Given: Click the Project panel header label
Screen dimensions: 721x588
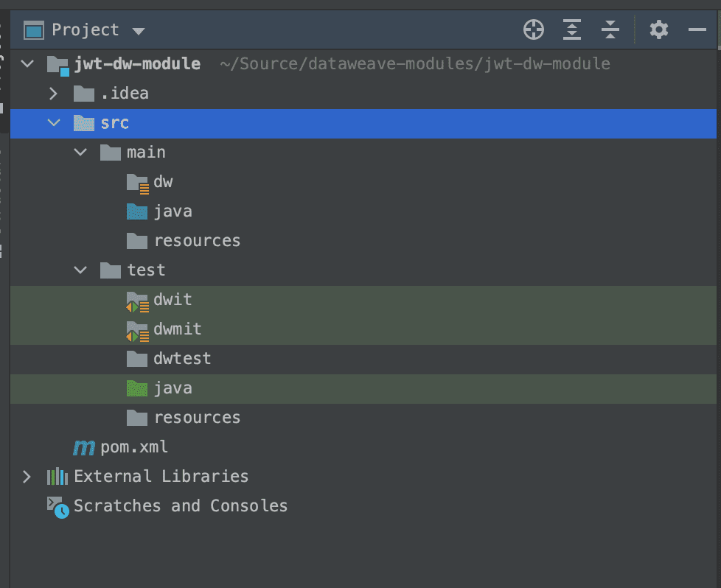Looking at the screenshot, I should (85, 29).
